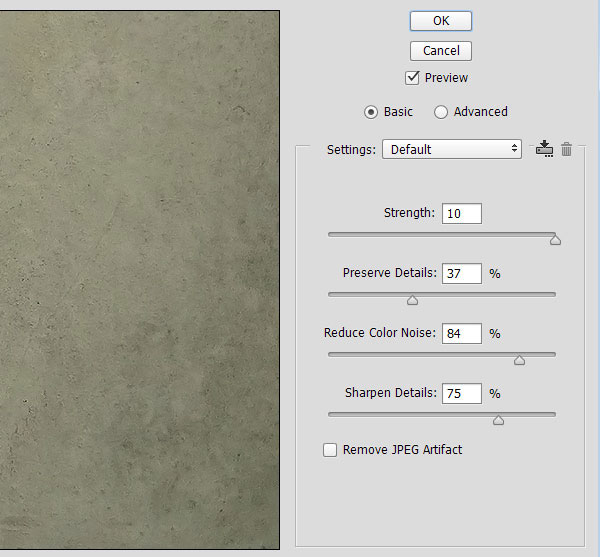
Task: Select the Advanced mode radio button
Action: point(441,112)
